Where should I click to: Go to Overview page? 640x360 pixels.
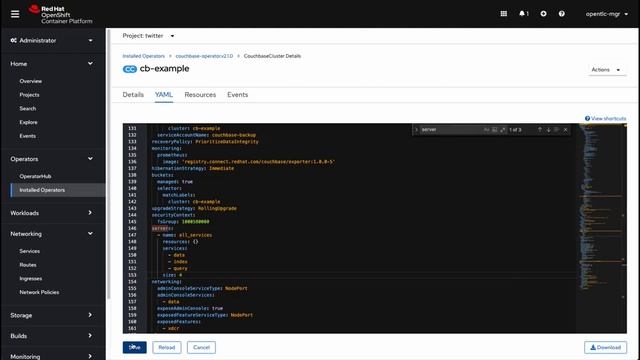tap(31, 81)
